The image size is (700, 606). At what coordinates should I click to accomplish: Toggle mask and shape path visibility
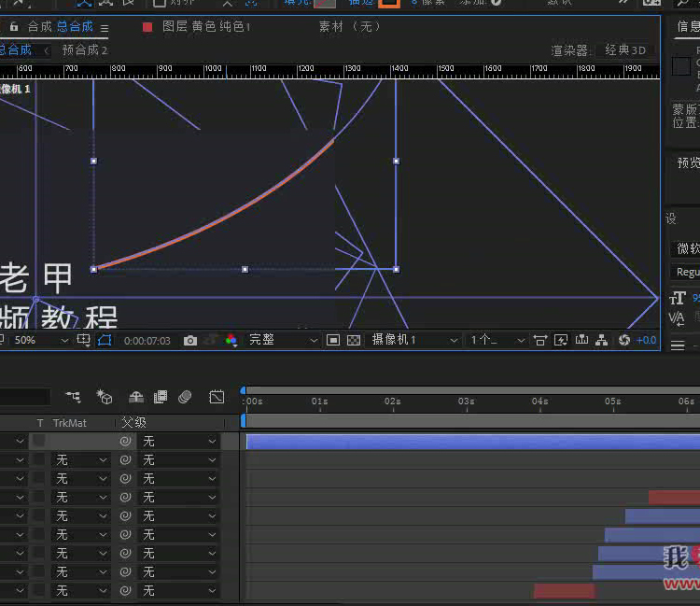(105, 340)
